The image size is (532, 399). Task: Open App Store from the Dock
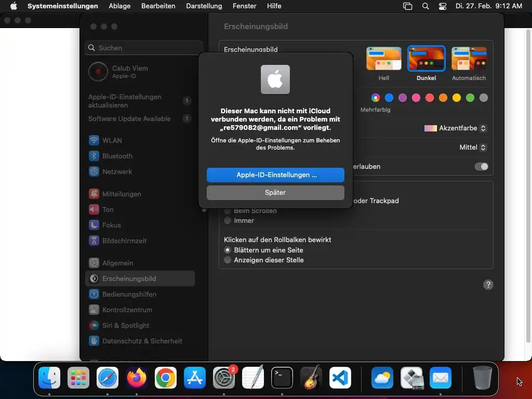[195, 378]
